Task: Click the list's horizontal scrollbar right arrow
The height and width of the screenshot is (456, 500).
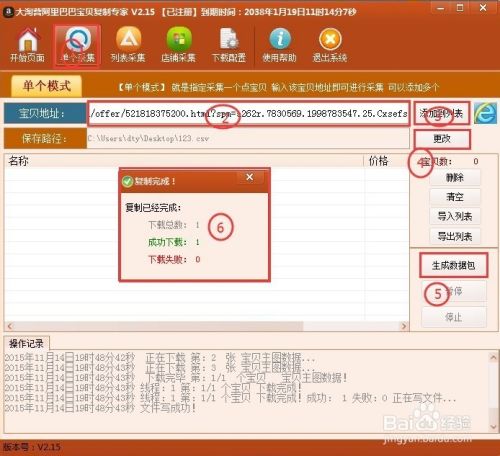Action: (x=404, y=326)
